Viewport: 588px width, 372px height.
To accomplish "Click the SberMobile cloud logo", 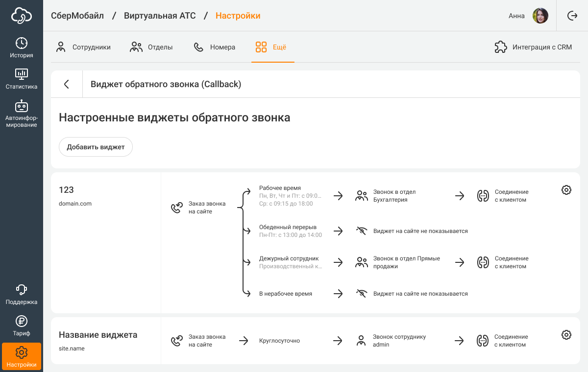I will (x=22, y=16).
